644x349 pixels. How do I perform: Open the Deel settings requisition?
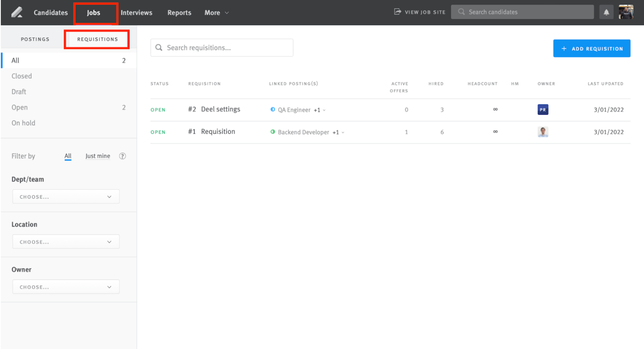[x=221, y=109]
